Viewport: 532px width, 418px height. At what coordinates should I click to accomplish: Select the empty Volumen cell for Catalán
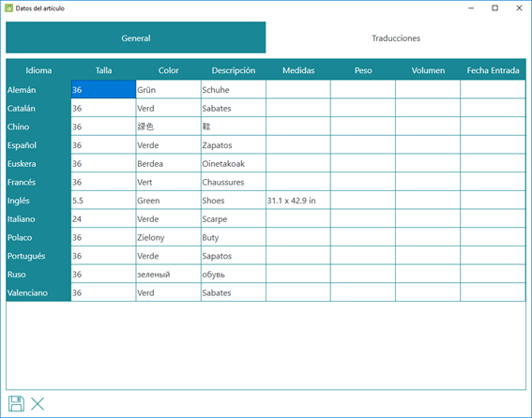point(428,108)
